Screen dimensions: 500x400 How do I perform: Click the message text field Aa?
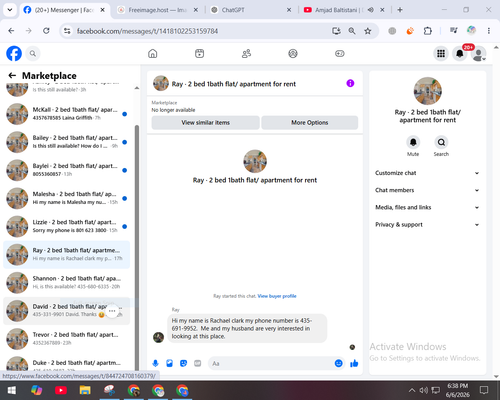pyautogui.click(x=272, y=363)
